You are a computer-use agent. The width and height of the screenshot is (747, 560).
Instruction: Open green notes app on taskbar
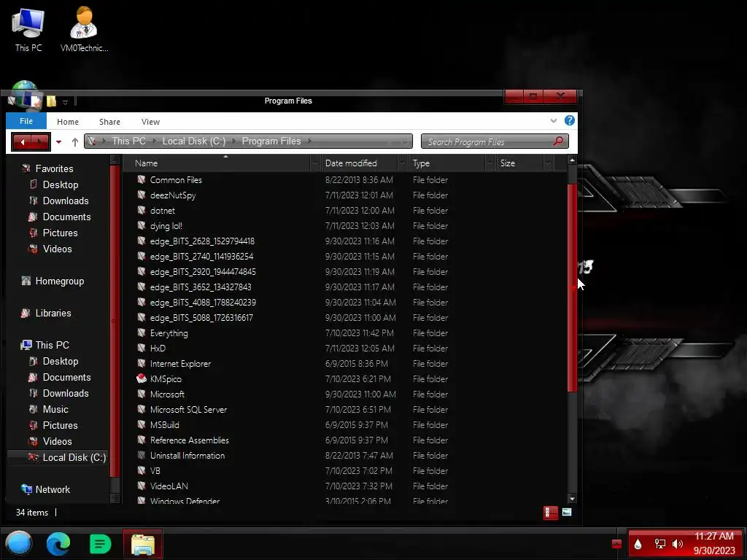coord(100,544)
